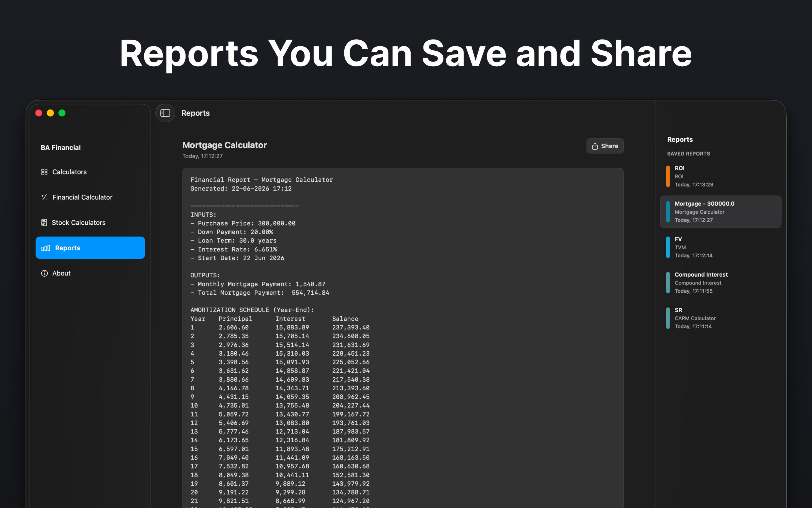Image resolution: width=812 pixels, height=508 pixels.
Task: Click the Reports bar chart icon
Action: (46, 248)
